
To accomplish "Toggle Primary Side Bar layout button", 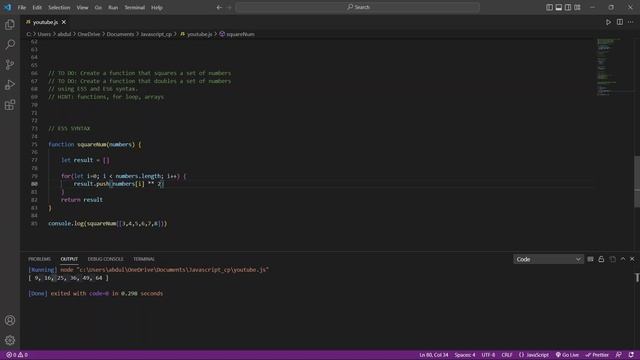I will (x=549, y=7).
